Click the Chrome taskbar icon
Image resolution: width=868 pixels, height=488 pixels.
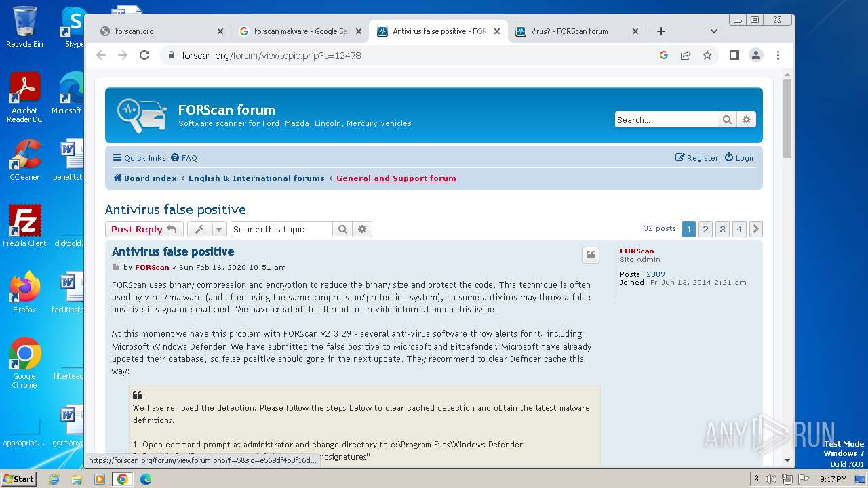coord(122,479)
